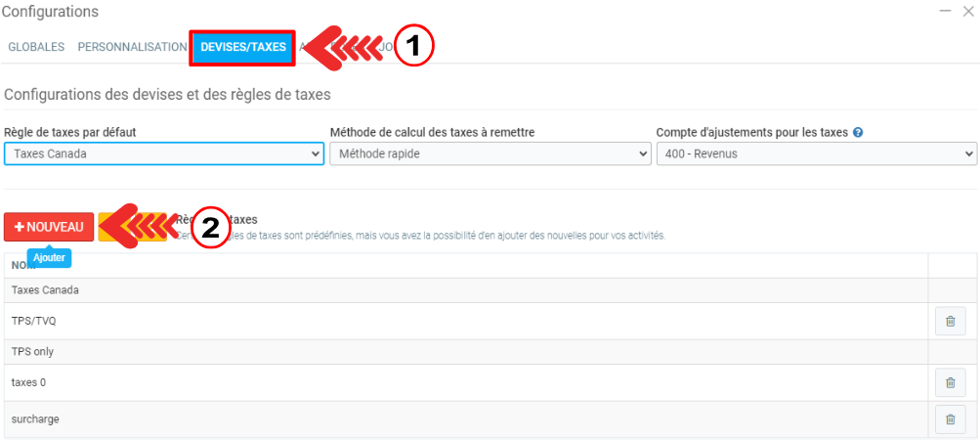The image size is (980, 440).
Task: Click trash icon for taxes 0 row
Action: [x=950, y=382]
